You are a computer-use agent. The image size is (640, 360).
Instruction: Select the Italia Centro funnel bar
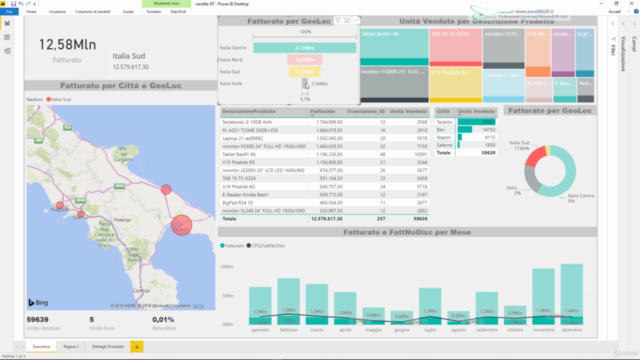[x=304, y=48]
